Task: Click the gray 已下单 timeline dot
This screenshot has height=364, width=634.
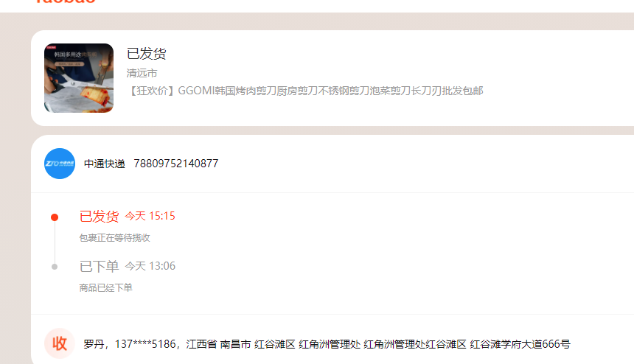Action: click(x=55, y=267)
